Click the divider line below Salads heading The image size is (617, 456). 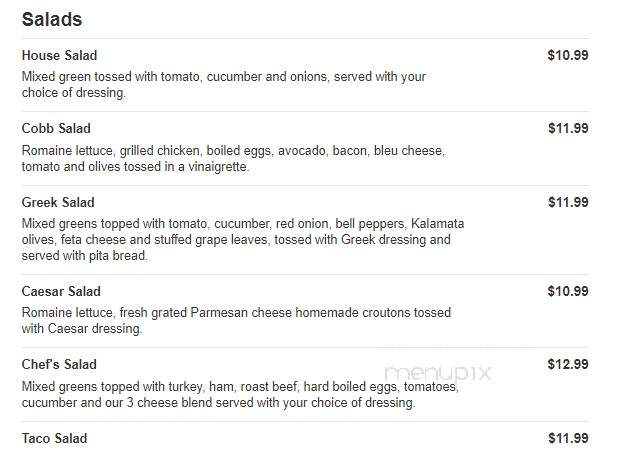click(x=305, y=39)
